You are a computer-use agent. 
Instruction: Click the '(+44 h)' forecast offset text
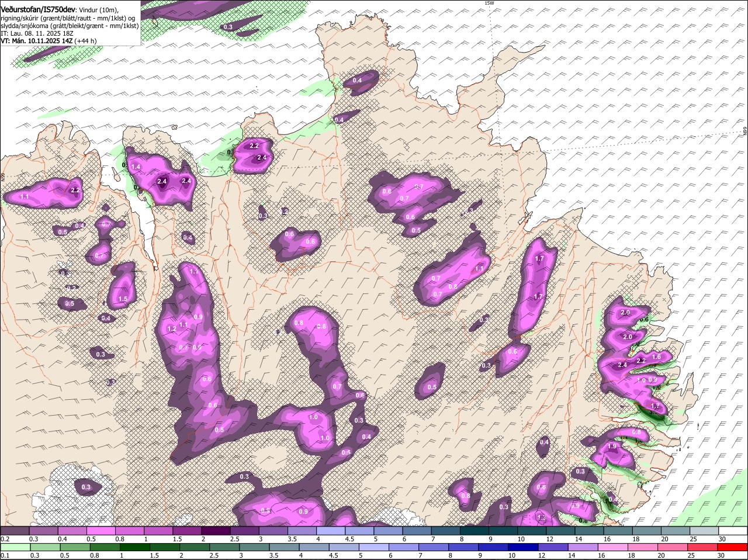click(86, 41)
